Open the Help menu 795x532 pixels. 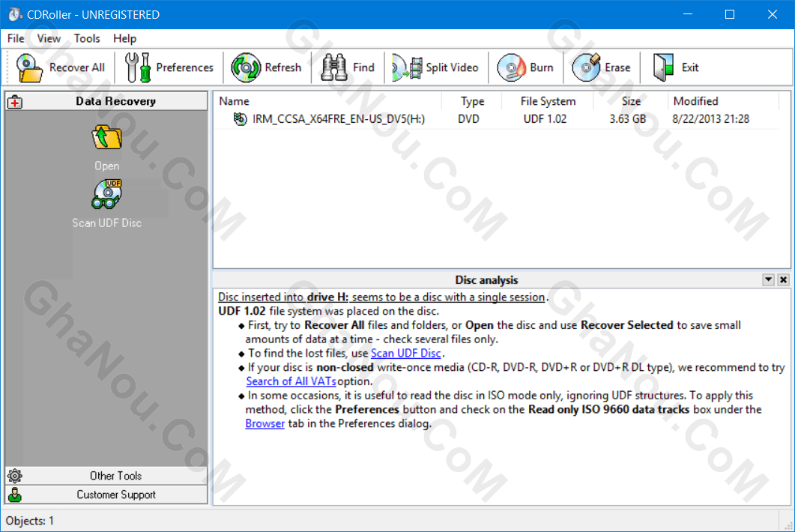click(x=124, y=38)
